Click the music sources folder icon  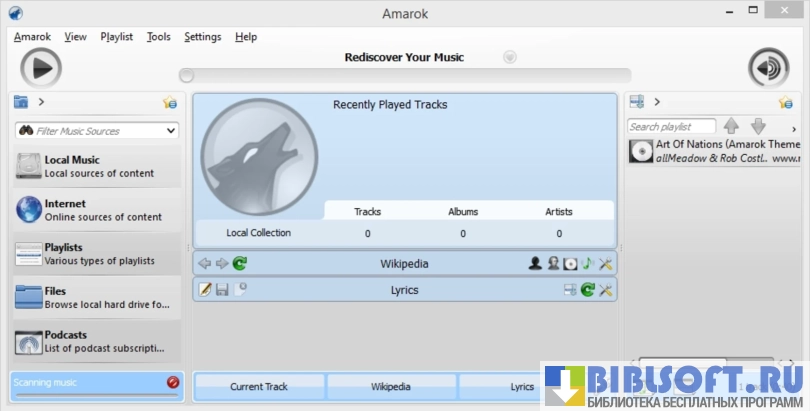pos(21,102)
